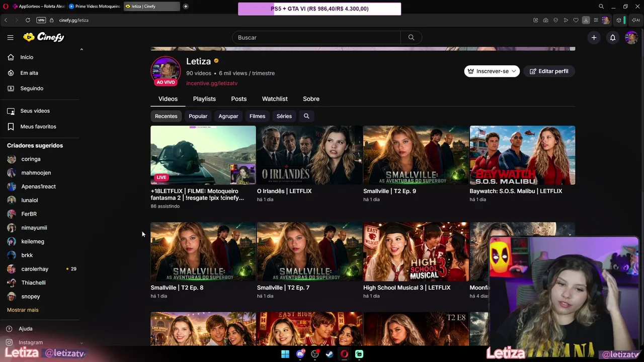Click the video search chip icon
Image resolution: width=644 pixels, height=362 pixels.
(x=306, y=116)
